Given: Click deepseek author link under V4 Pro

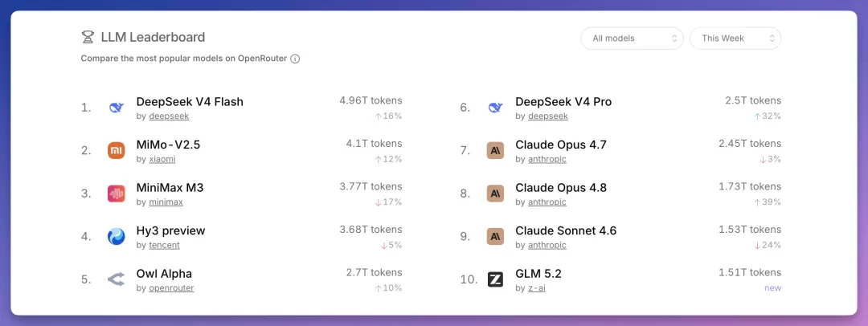Looking at the screenshot, I should [548, 116].
